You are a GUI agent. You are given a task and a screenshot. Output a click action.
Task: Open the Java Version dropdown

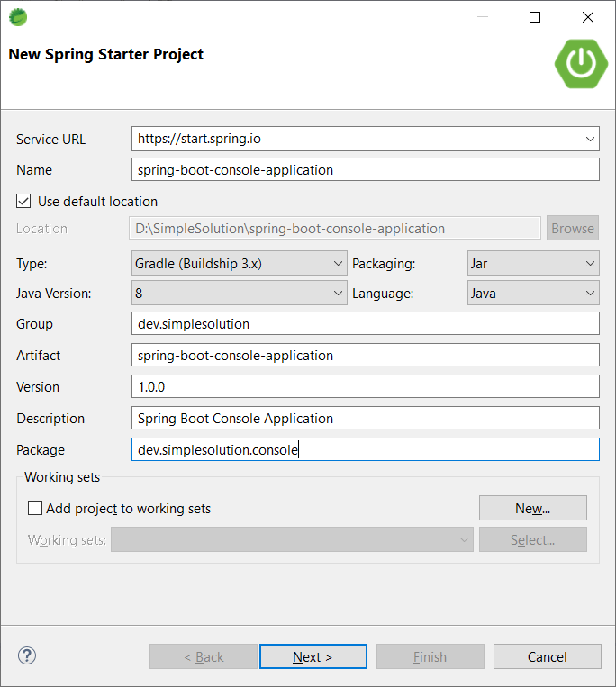pos(240,294)
